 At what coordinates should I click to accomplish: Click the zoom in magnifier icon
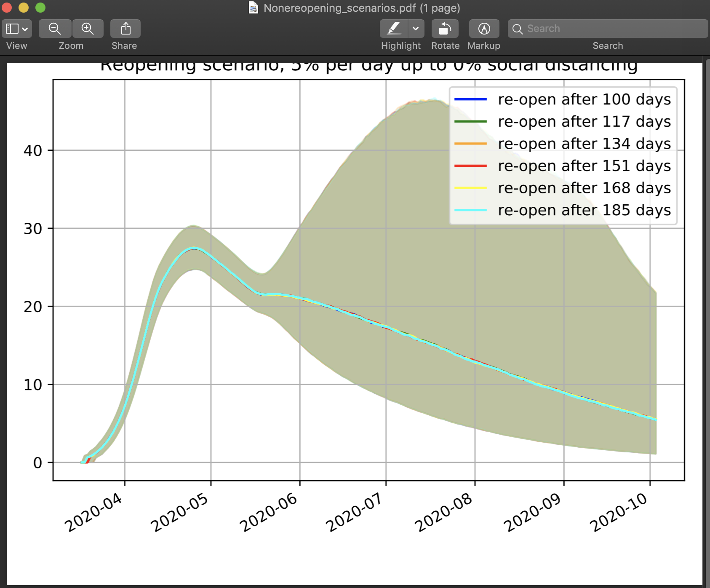(88, 28)
